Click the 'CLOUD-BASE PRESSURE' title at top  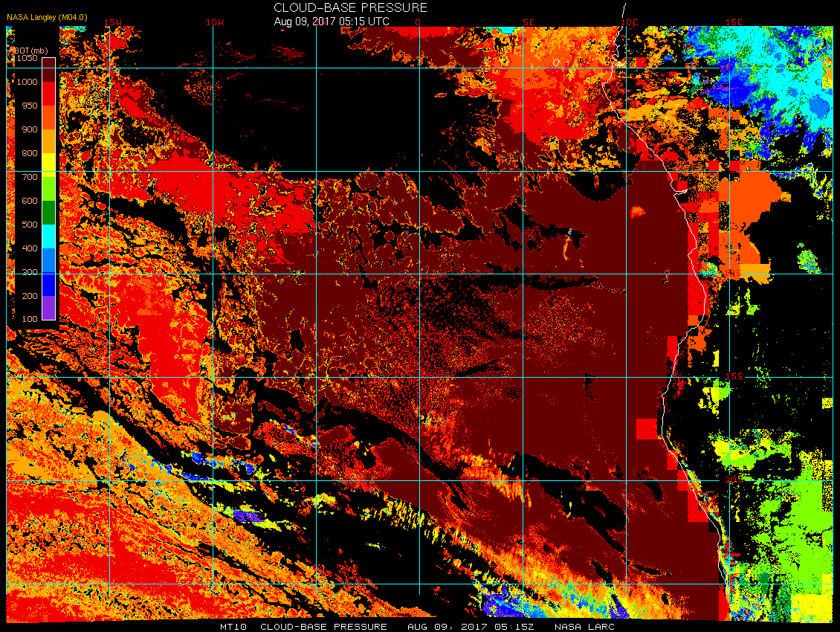[x=350, y=7]
